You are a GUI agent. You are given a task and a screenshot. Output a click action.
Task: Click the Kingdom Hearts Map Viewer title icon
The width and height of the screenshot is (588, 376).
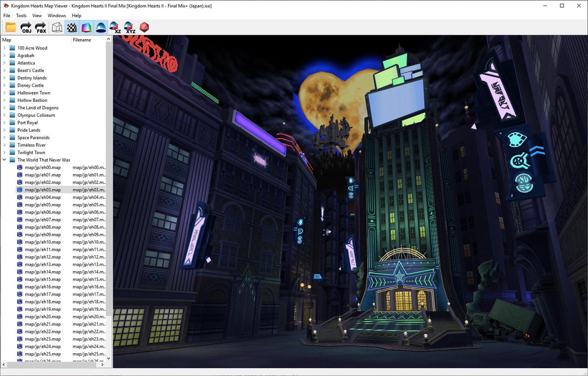click(5, 5)
